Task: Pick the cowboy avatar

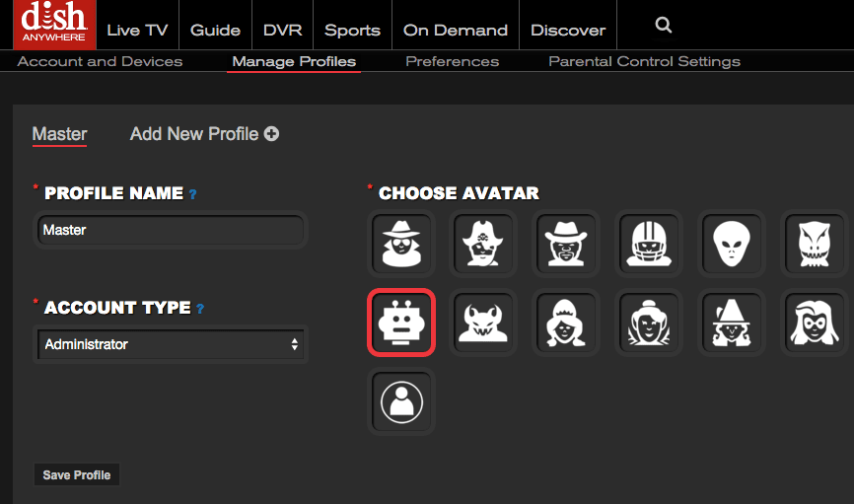Action: pyautogui.click(x=566, y=242)
